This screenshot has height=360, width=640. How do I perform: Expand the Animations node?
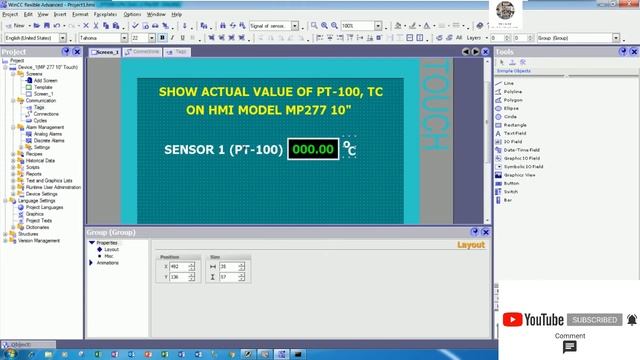pyautogui.click(x=91, y=263)
